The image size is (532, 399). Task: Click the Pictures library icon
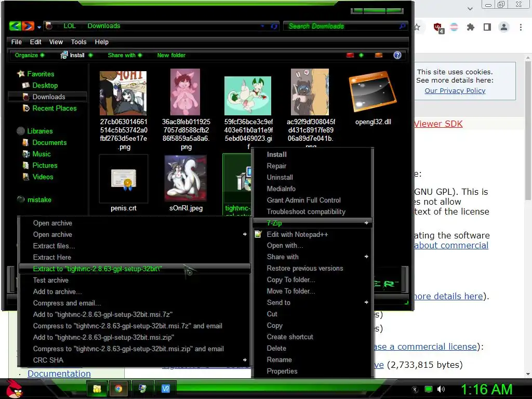25,166
